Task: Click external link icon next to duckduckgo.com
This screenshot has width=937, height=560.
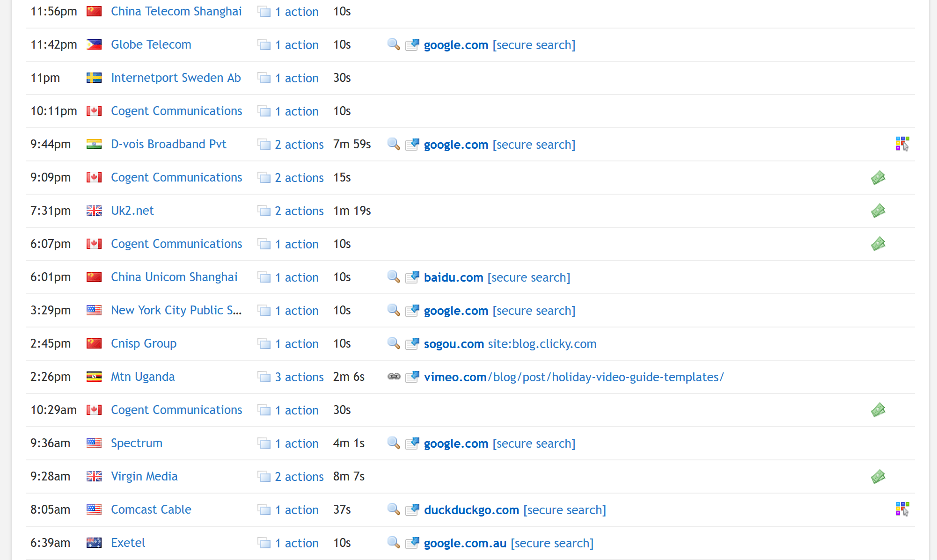Action: coord(412,509)
